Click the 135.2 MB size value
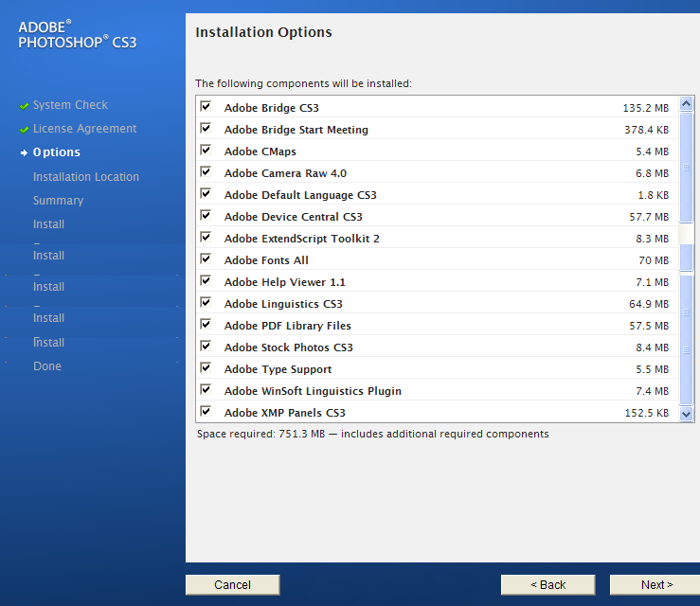Image resolution: width=700 pixels, height=606 pixels. pos(646,108)
